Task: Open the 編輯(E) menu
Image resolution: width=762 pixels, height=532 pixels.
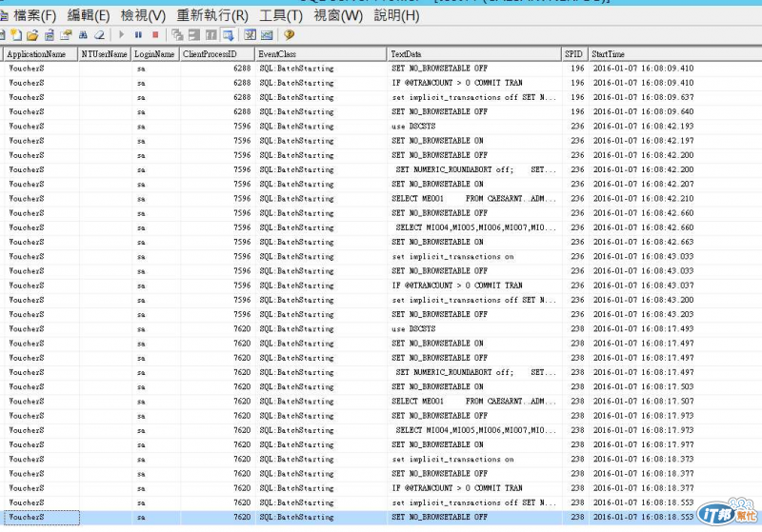Action: (x=88, y=16)
